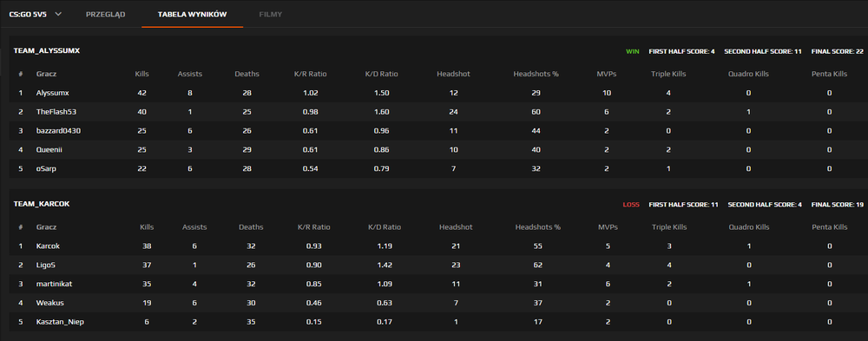
Task: Select martinikat in TEAM_KARCOK table
Action: pyautogui.click(x=54, y=284)
